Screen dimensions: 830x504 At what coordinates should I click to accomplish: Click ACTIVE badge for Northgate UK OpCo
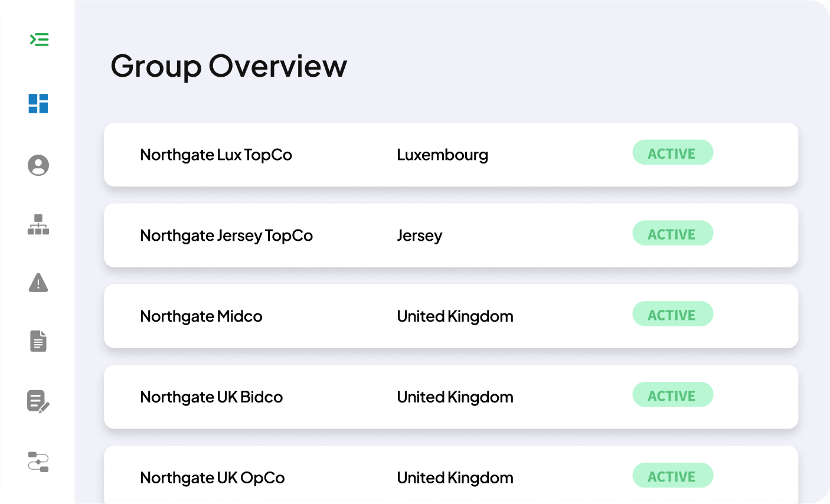click(x=673, y=476)
